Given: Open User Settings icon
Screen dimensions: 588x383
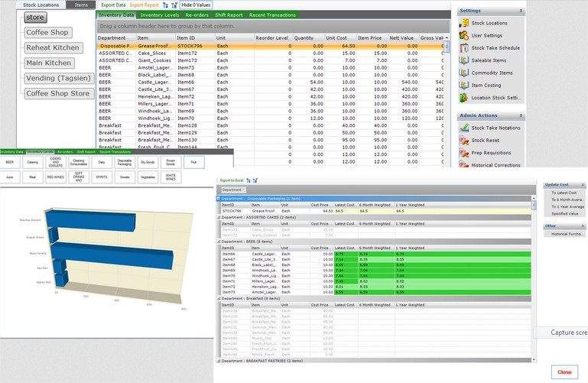Looking at the screenshot, I should tap(464, 36).
